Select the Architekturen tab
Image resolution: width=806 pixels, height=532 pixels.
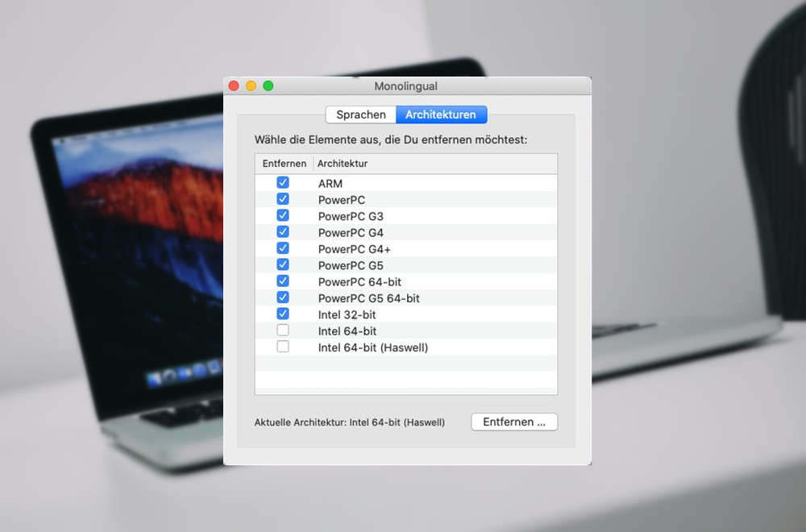441,114
